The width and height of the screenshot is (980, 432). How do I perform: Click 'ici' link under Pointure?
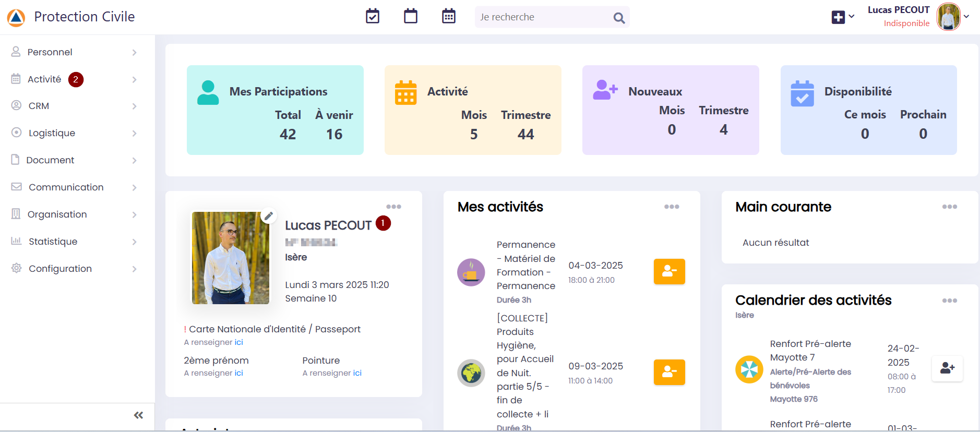(x=357, y=373)
